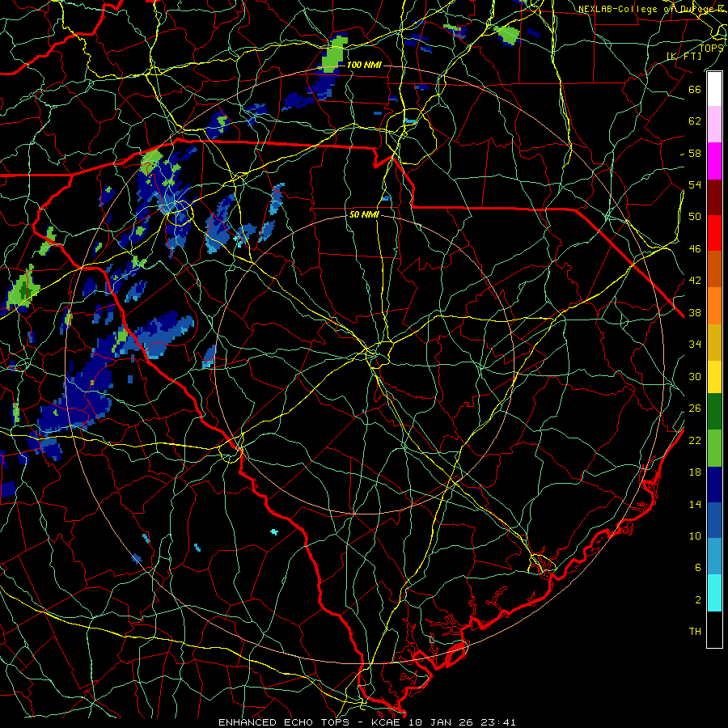
Task: Pick the bright orange legend swatch
Action: click(714, 305)
